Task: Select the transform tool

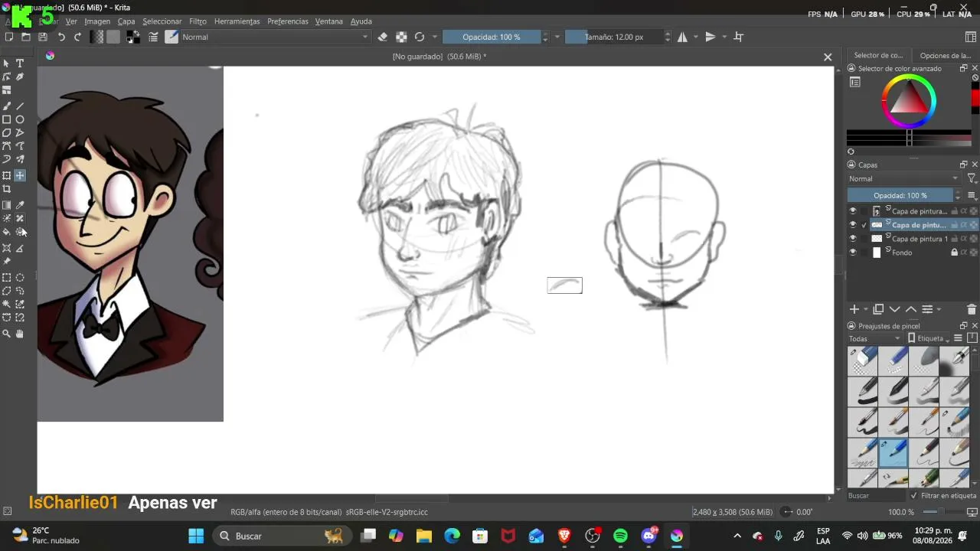Action: 7,176
